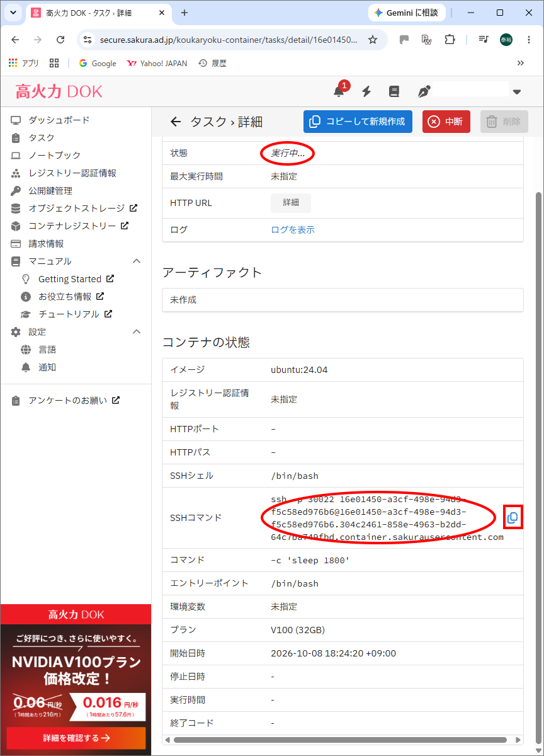Collapse the 設定 sidebar section
Screen dimensions: 544x756
pos(137,331)
